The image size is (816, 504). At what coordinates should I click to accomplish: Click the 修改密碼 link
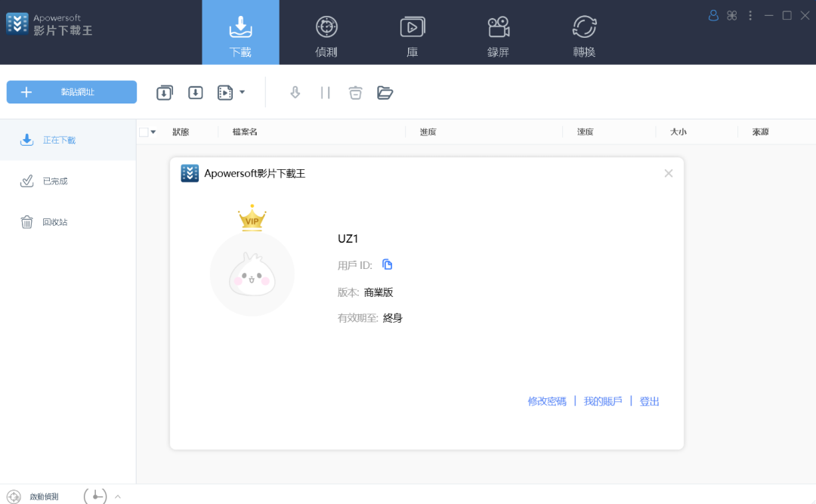547,401
